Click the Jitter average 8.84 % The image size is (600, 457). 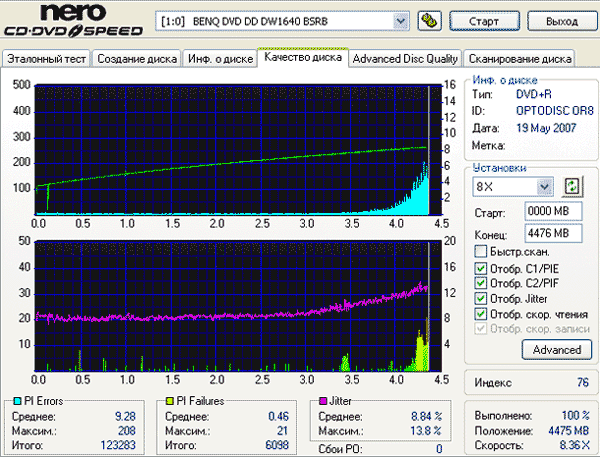click(427, 416)
